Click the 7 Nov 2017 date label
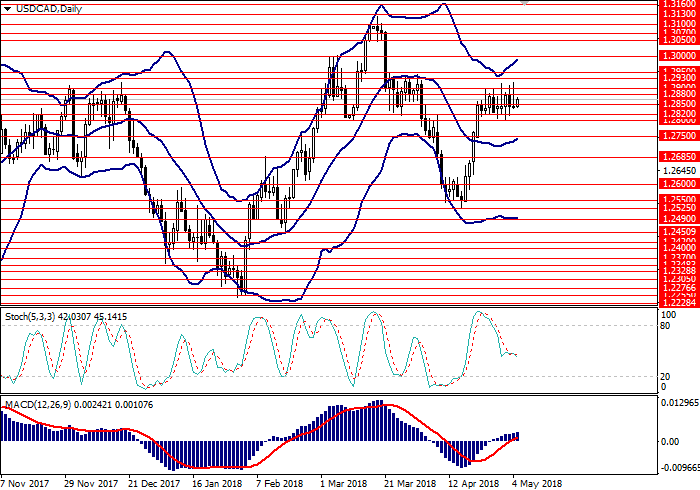This screenshot has height=490, width=700. [23, 482]
